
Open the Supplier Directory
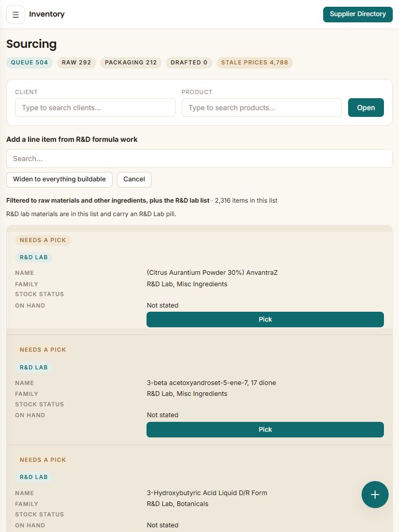click(x=357, y=14)
